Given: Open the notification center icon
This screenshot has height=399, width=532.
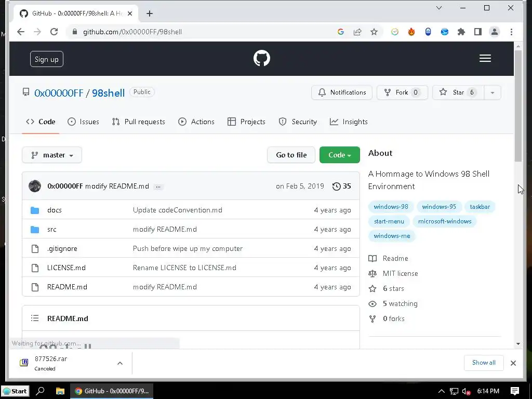Looking at the screenshot, I should 515,391.
